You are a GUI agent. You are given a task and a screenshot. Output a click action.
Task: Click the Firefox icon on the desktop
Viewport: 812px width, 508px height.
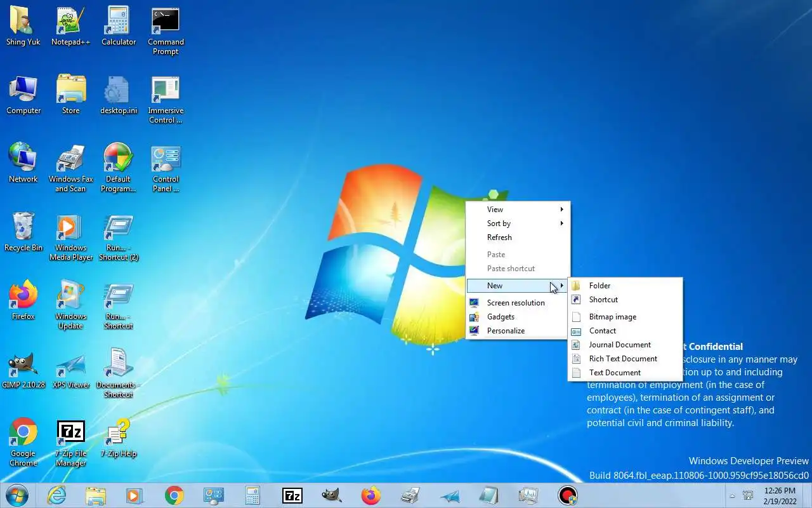coord(23,301)
